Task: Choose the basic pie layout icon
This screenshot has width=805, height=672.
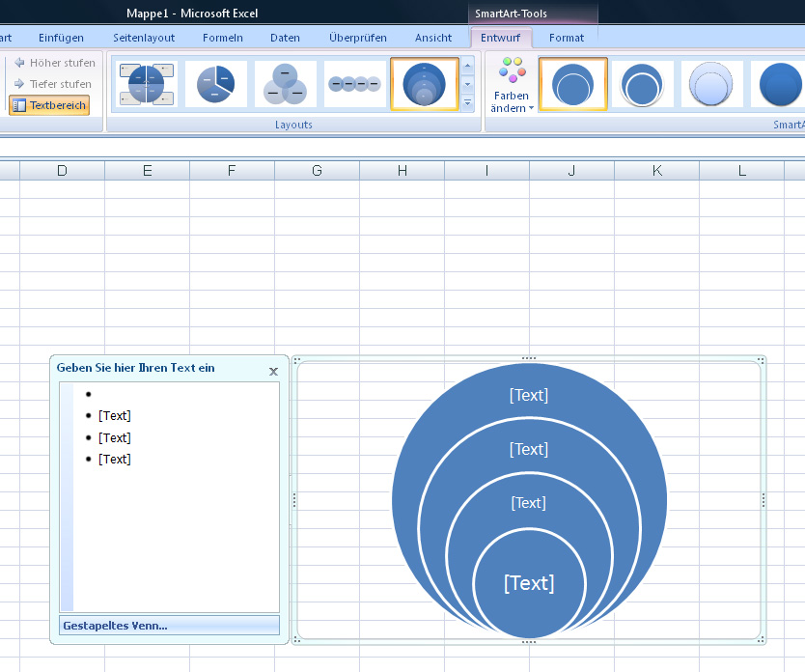Action: pos(215,84)
